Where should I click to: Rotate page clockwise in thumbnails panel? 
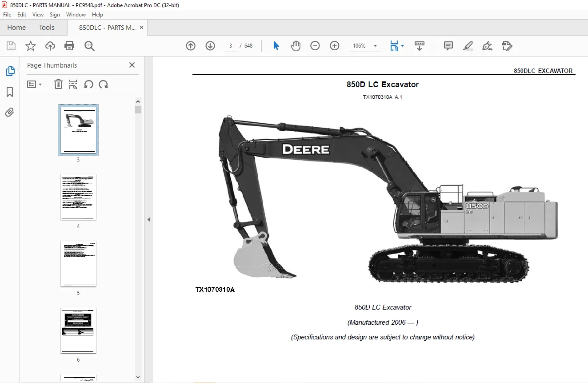click(104, 84)
